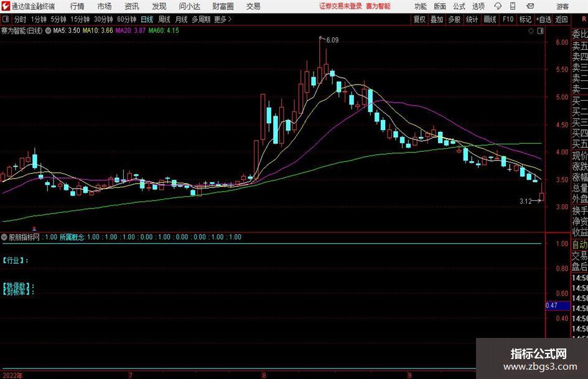Screen dimensions: 588x379
Task: Open the 财富圈 menu
Action: [x=223, y=6]
